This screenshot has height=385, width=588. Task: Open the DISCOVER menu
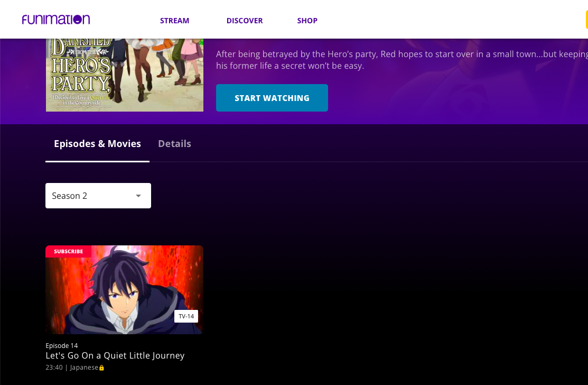point(245,21)
